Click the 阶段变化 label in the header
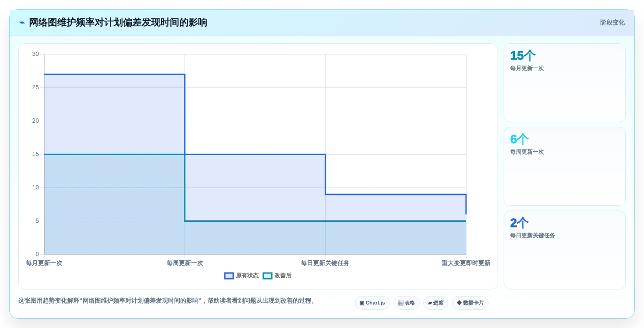644x328 pixels. tap(612, 23)
